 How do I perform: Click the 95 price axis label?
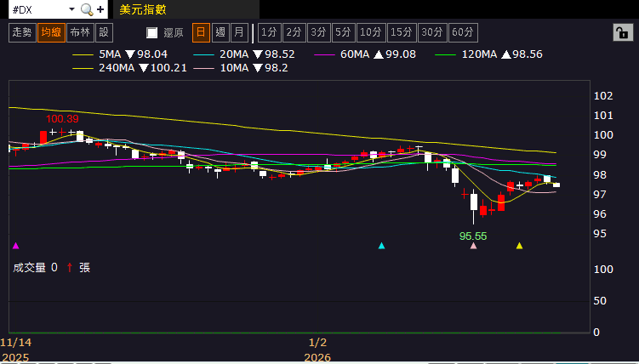pos(600,234)
